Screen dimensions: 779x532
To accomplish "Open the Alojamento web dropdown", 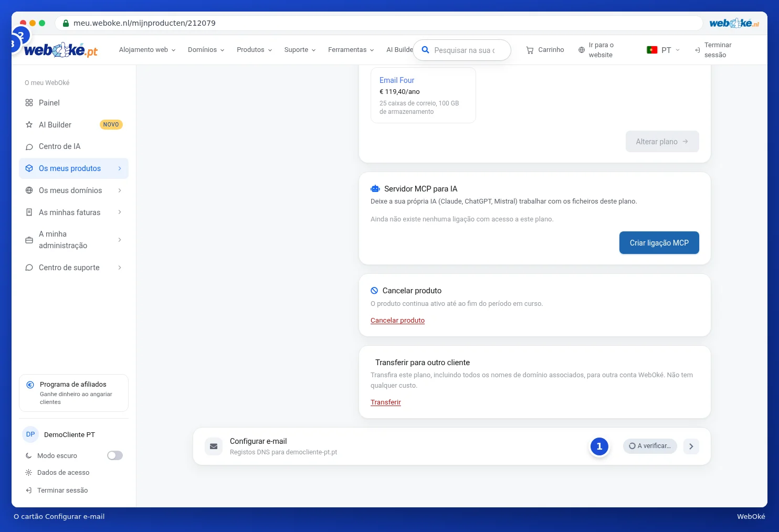I will pos(148,50).
